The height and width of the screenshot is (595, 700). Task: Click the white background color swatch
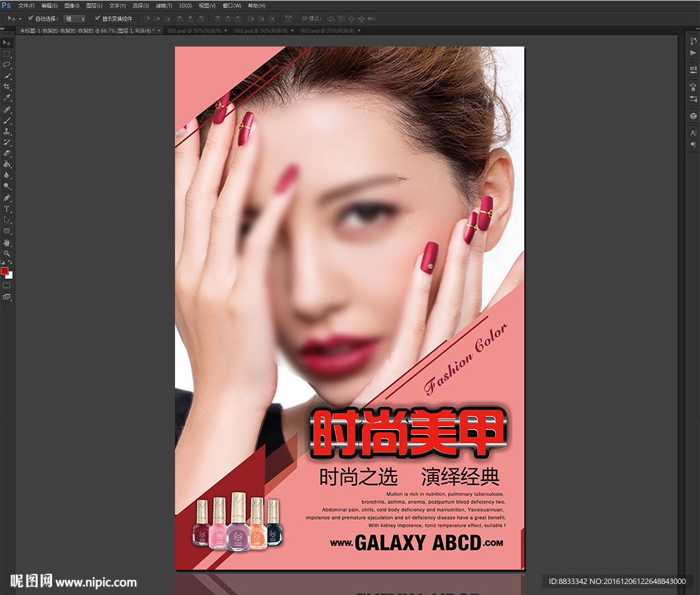pos(10,276)
